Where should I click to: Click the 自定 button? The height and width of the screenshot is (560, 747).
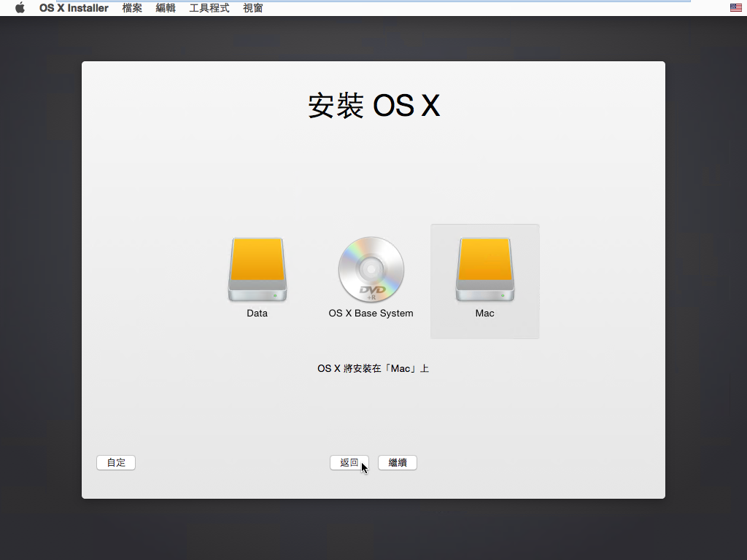[116, 462]
